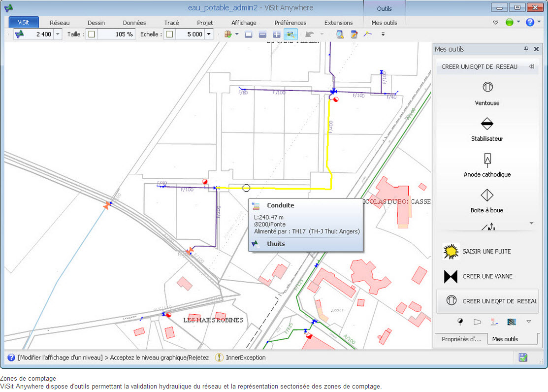
Task: Open the ViSit application menu
Action: point(24,22)
